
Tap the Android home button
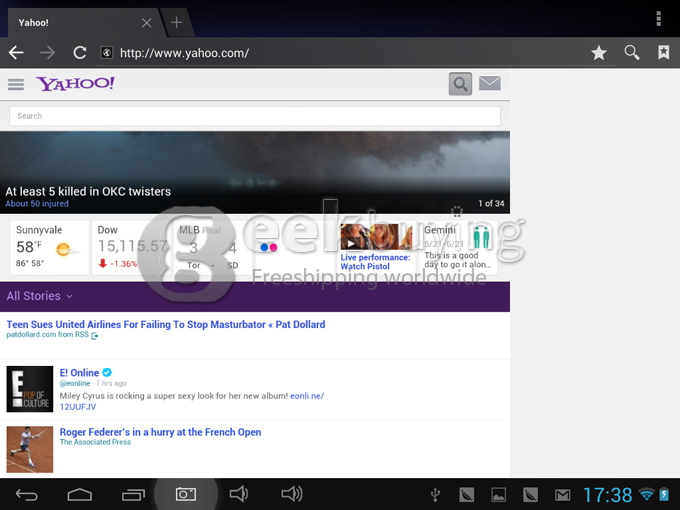coord(80,494)
